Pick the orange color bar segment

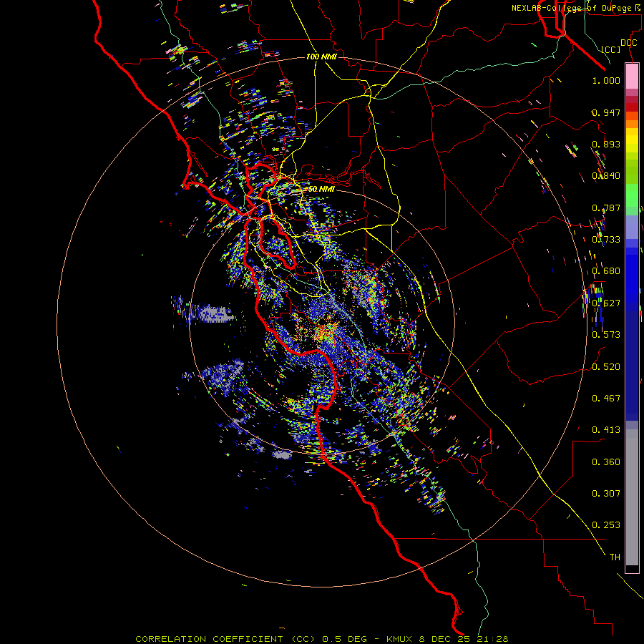point(632,124)
